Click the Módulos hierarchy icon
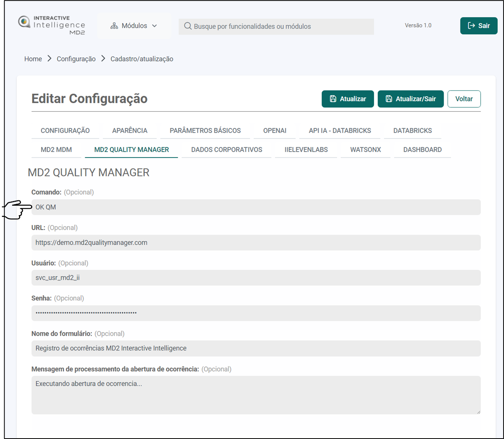The height and width of the screenshot is (439, 504). coord(114,26)
